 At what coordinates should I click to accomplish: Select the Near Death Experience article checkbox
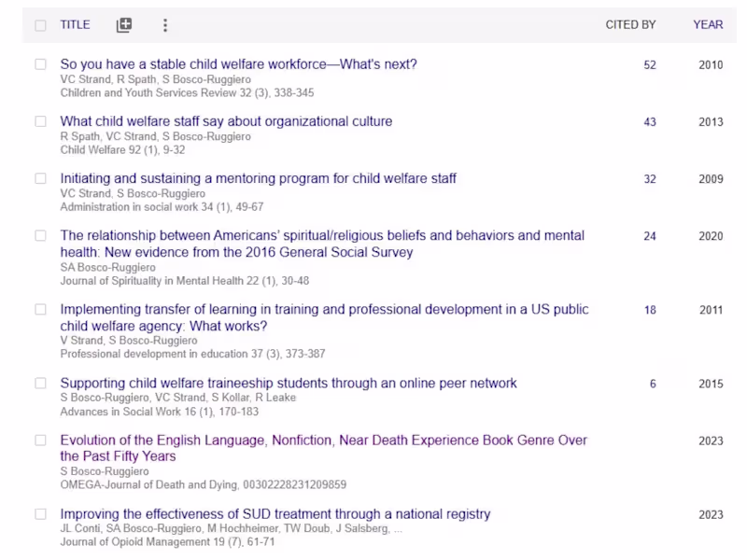[40, 441]
